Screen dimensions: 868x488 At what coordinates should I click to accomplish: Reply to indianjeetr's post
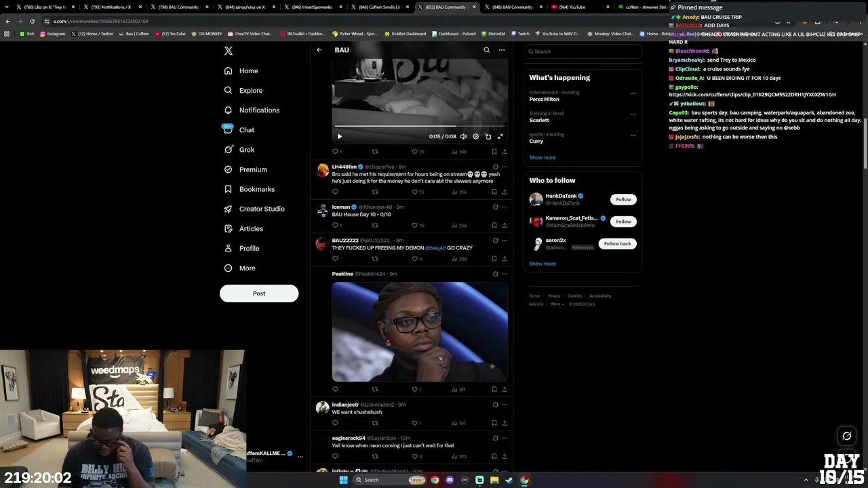pos(335,423)
